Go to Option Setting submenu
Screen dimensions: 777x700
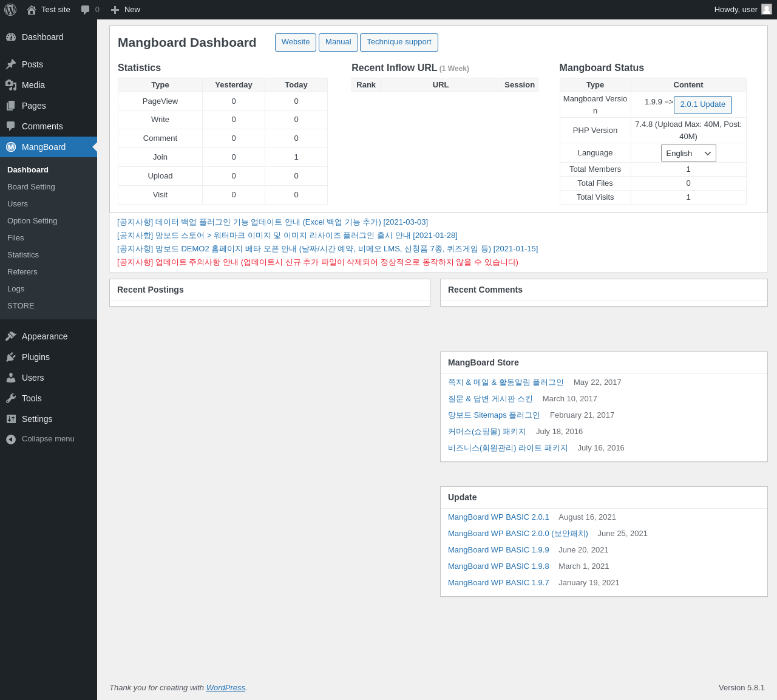click(x=32, y=221)
